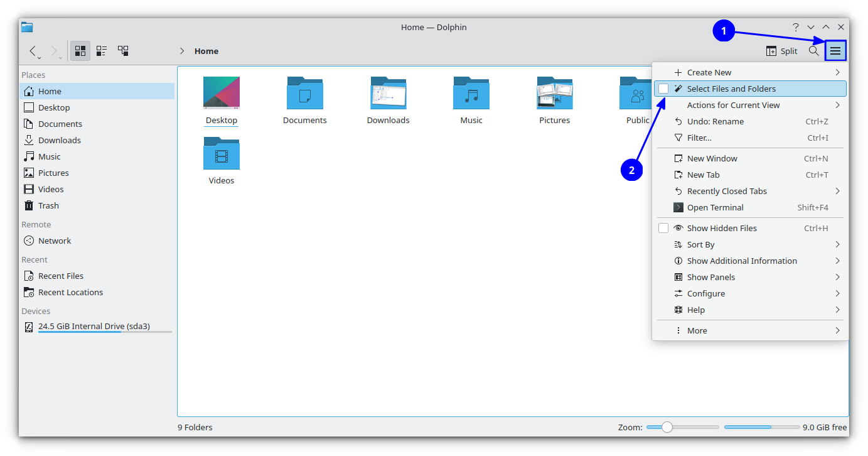The width and height of the screenshot is (868, 456).
Task: Expand the Create New submenu
Action: 709,72
